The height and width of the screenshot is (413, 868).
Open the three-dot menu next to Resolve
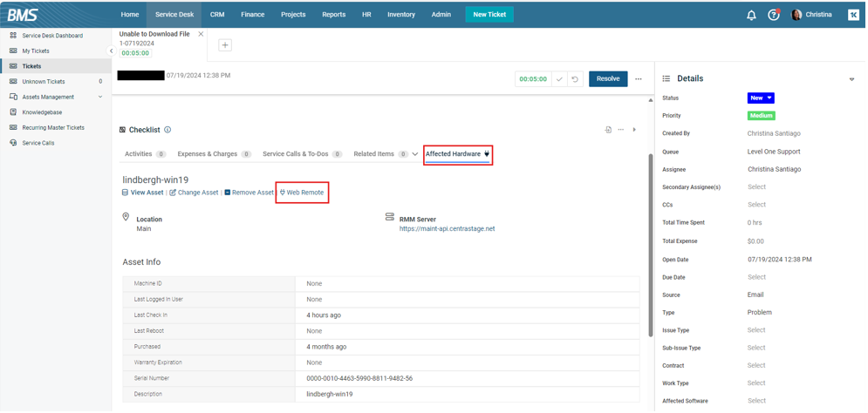pyautogui.click(x=639, y=79)
